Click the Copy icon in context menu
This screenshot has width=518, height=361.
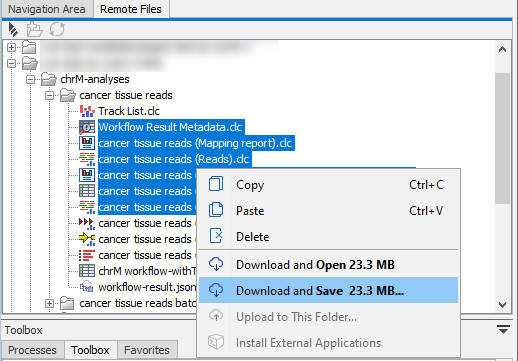pos(216,184)
